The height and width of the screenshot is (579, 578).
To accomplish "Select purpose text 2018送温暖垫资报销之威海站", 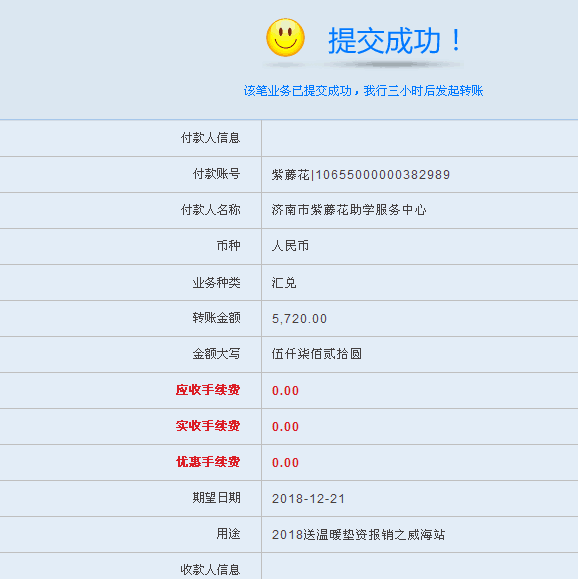I will point(358,535).
